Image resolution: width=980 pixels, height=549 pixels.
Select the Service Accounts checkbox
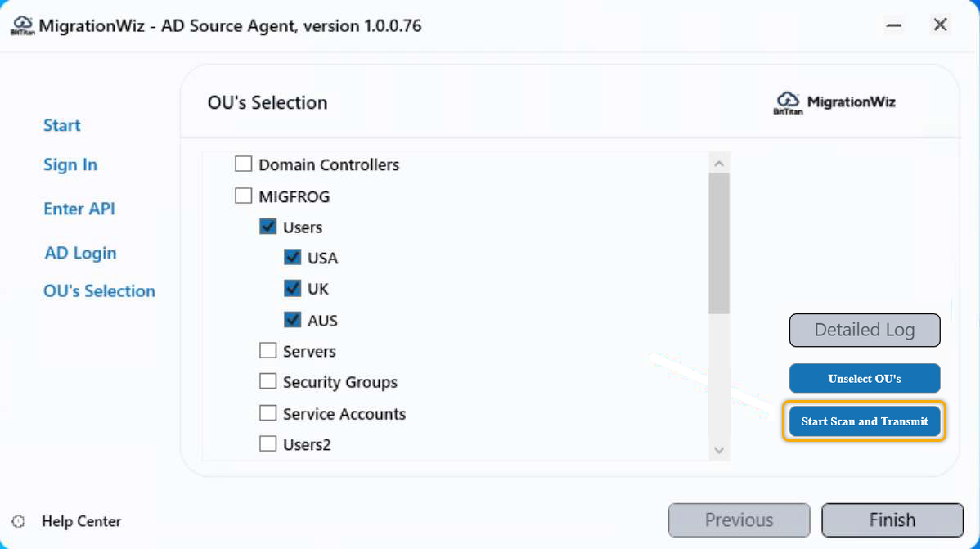pos(267,413)
